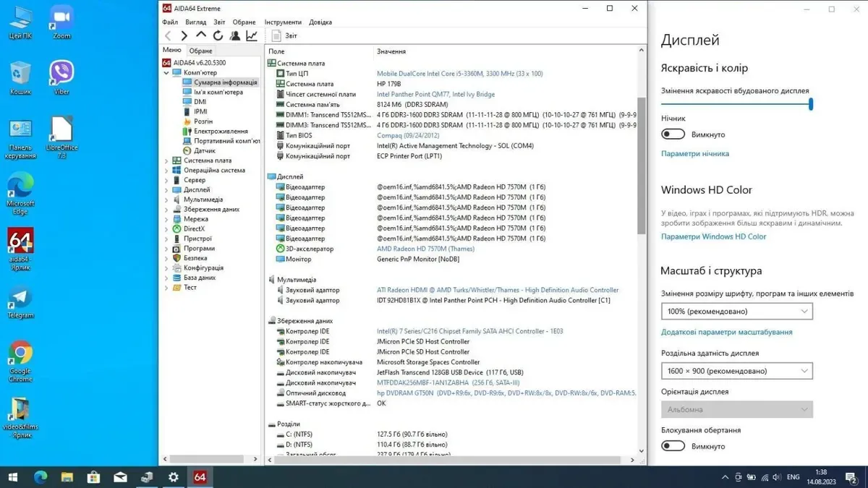The height and width of the screenshot is (488, 868).
Task: Open the 1600 × 900 resolution dropdown
Action: click(x=736, y=371)
